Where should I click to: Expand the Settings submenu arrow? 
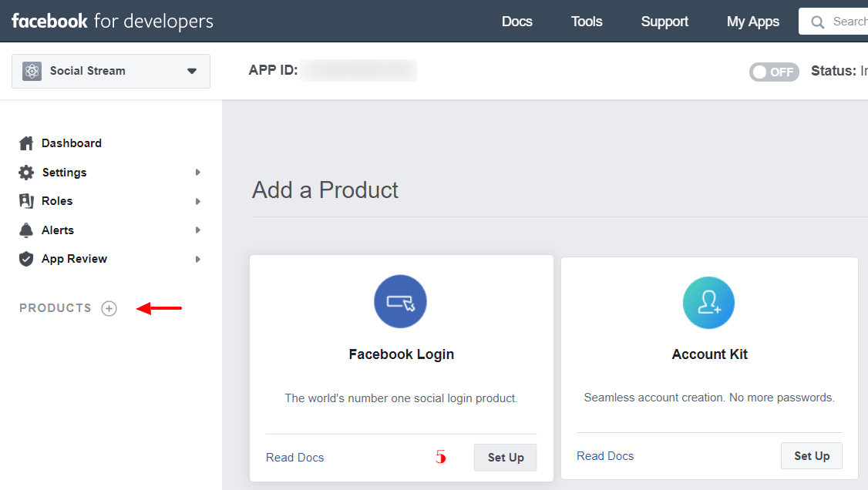[x=197, y=173]
